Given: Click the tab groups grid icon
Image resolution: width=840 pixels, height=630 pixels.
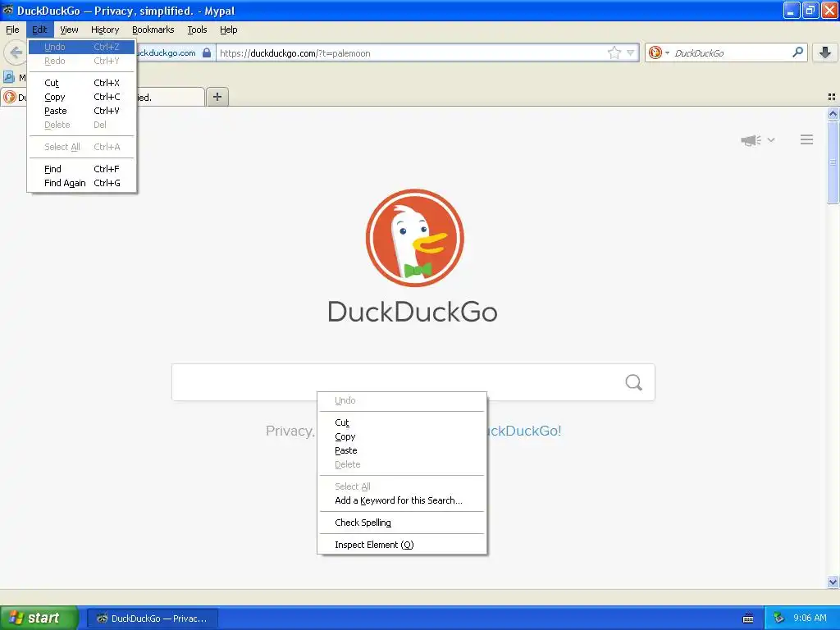Looking at the screenshot, I should pos(832,97).
